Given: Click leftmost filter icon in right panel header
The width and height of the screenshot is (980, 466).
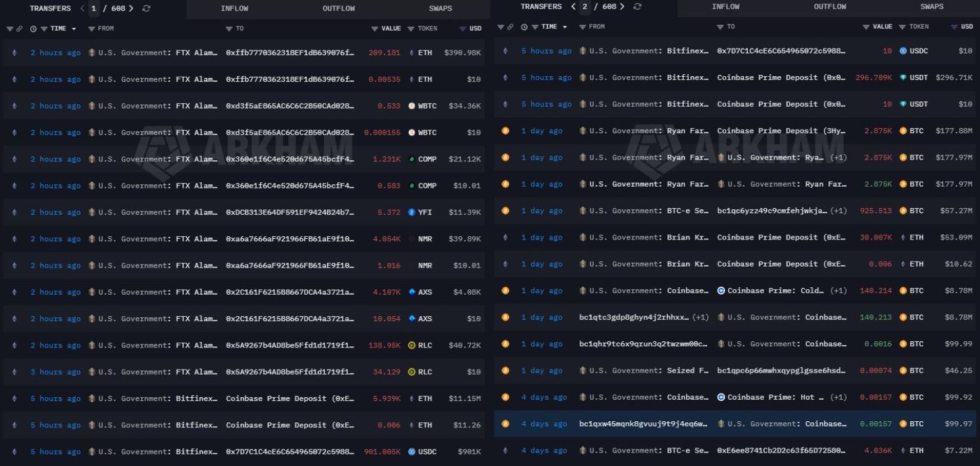Looking at the screenshot, I should tap(501, 27).
